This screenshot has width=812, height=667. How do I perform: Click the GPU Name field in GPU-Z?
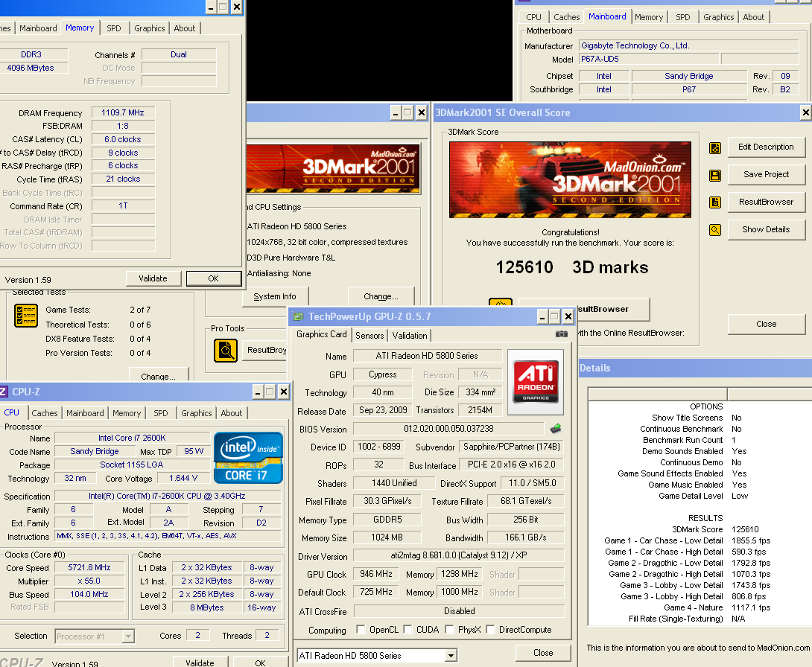pos(428,356)
